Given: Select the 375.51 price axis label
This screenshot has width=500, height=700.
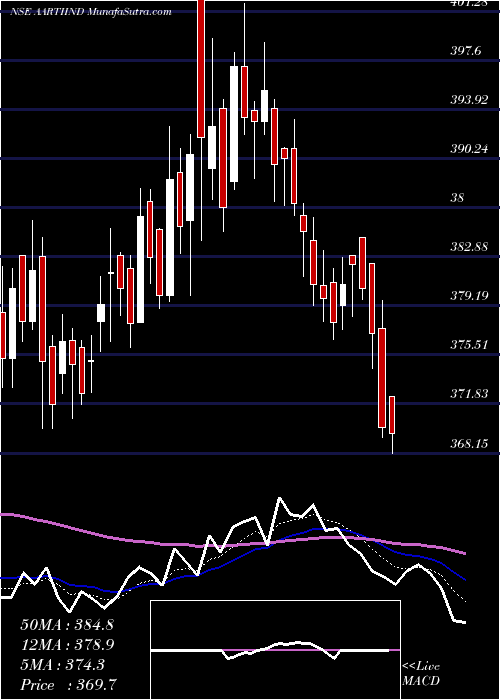Looking at the screenshot, I should [x=469, y=345].
